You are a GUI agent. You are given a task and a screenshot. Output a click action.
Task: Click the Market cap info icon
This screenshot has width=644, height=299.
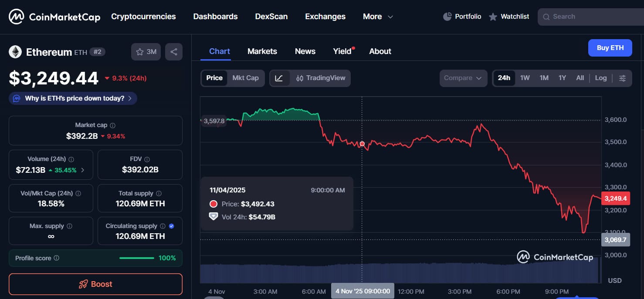113,125
